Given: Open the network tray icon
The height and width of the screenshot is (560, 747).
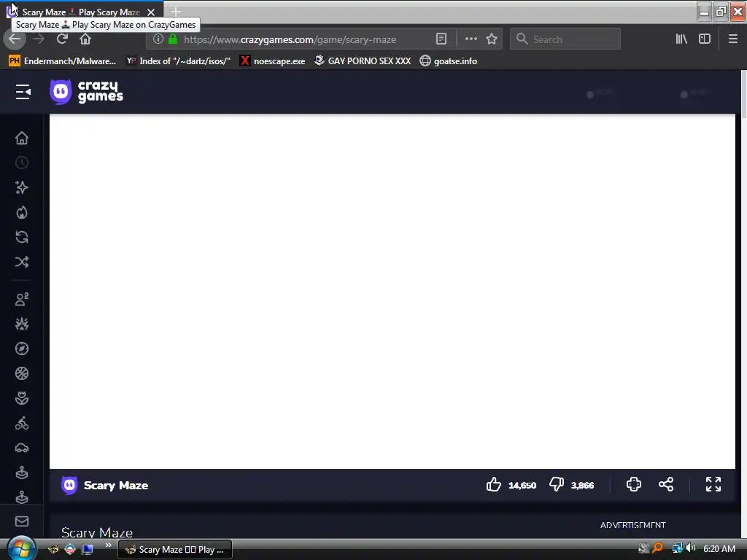Looking at the screenshot, I should [677, 548].
